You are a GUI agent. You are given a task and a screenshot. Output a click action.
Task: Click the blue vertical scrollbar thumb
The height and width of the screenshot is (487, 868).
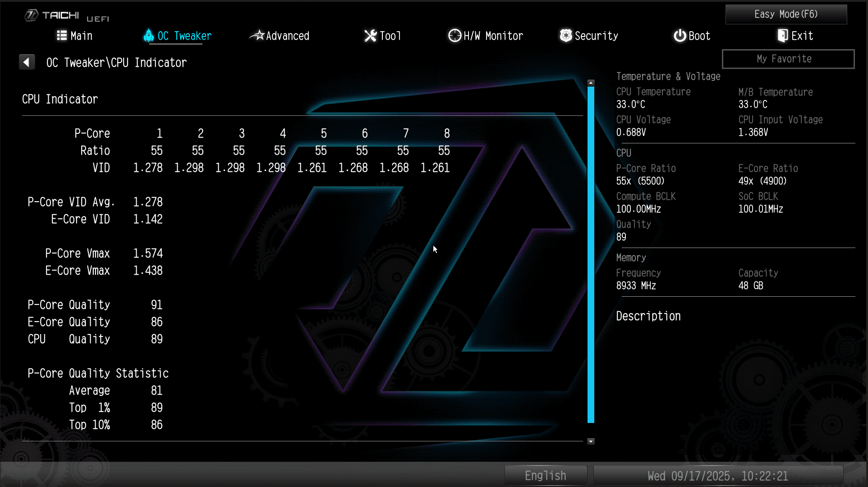[591, 255]
